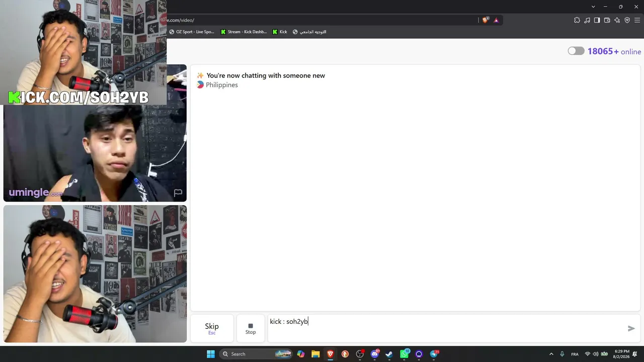
Task: Open the Kick bookmark
Action: (280, 32)
